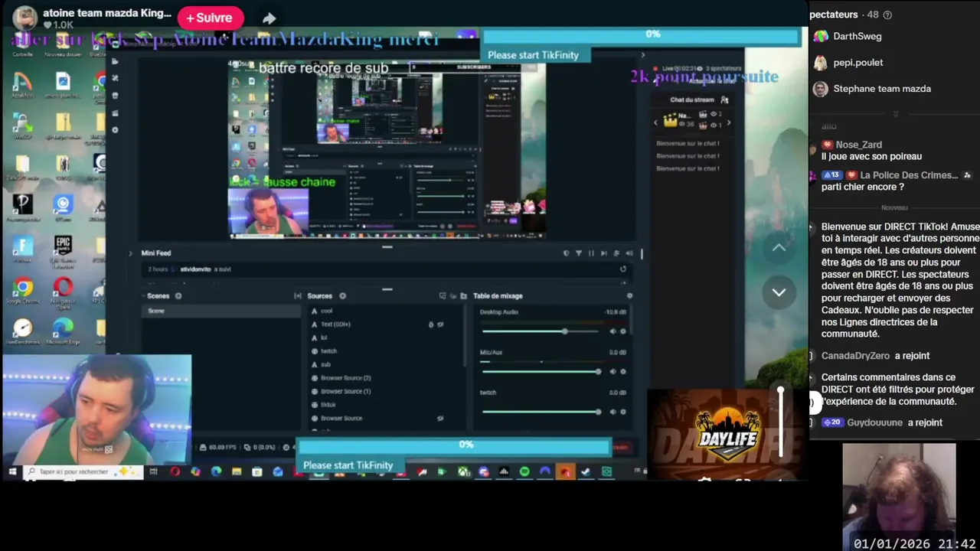Open Desktop Audio settings gear

click(622, 331)
